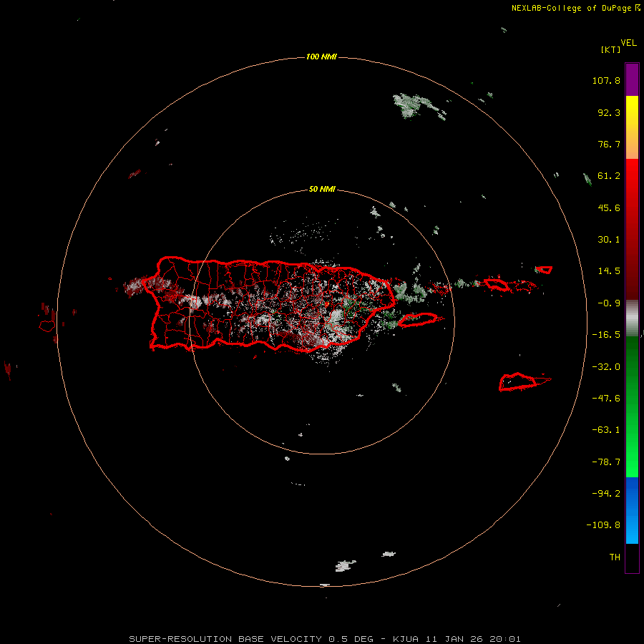The image size is (644, 644).
Task: Click the -32.0 velocity scale value
Action: pyautogui.click(x=606, y=367)
